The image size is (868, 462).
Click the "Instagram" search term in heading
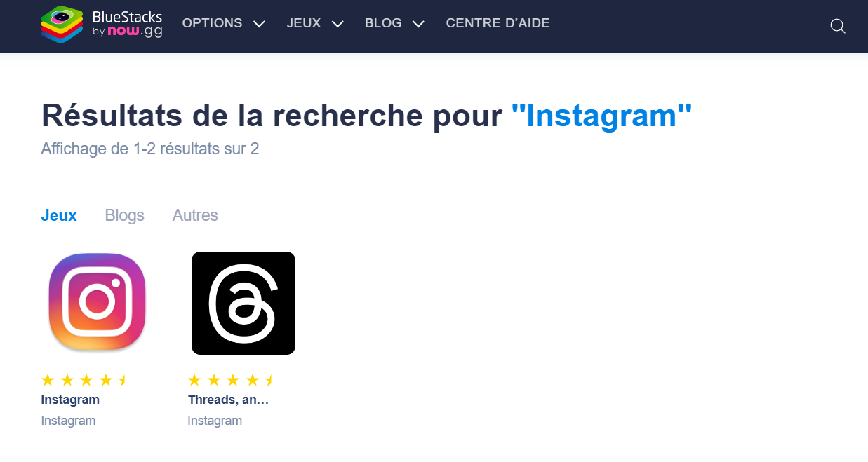coord(601,115)
